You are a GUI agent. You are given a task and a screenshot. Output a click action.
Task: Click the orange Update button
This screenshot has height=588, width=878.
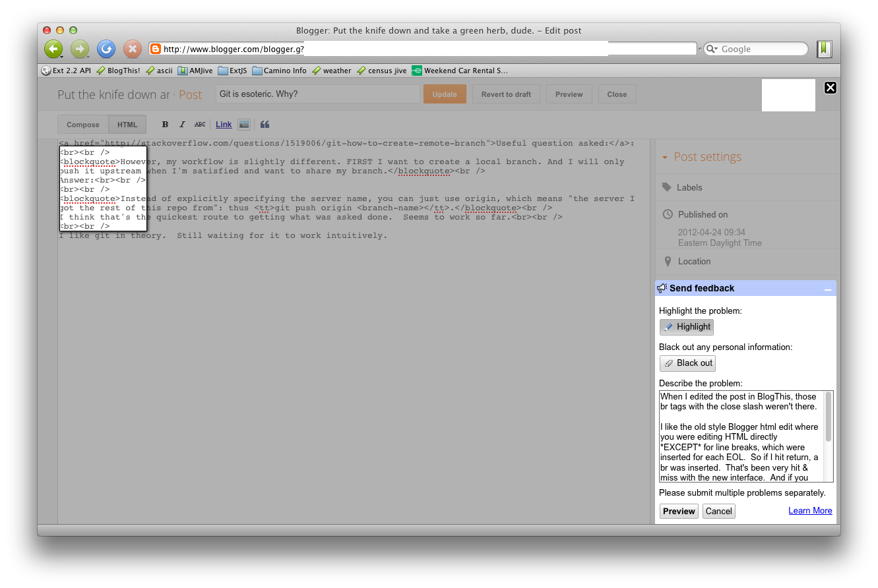pyautogui.click(x=445, y=94)
